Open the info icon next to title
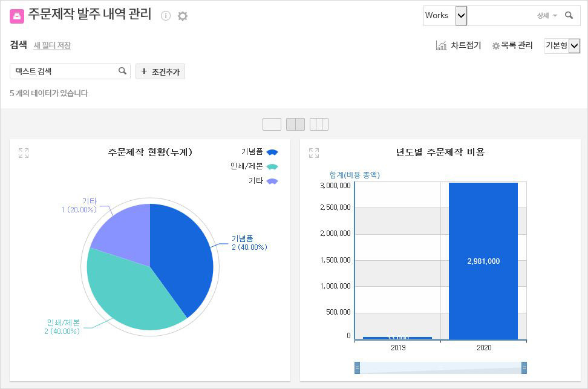The image size is (588, 389). (x=166, y=16)
